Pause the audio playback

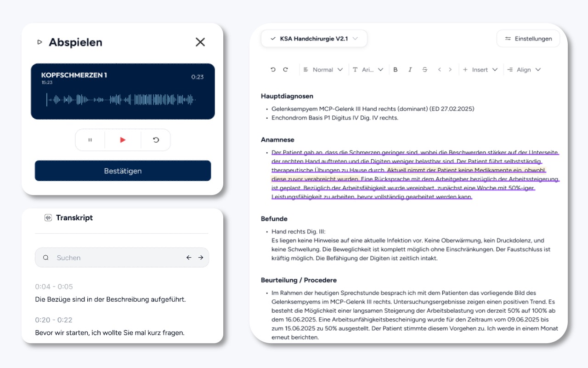(90, 139)
